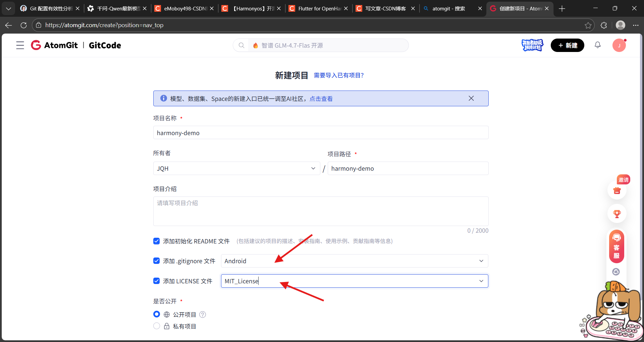Select the 私有项目 radio option

156,326
